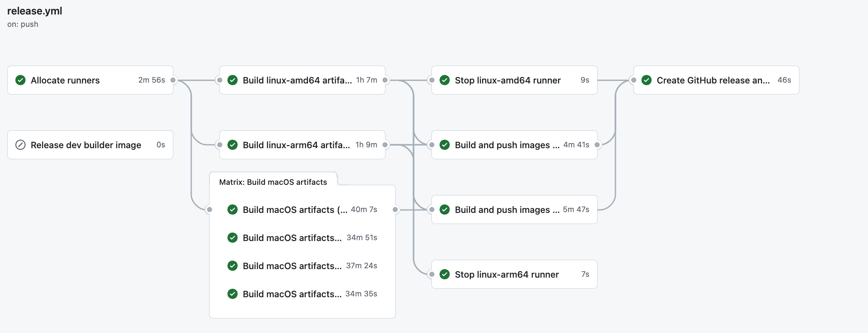Open the Stop linux-arm64 runner job
The height and width of the screenshot is (333, 868).
506,275
